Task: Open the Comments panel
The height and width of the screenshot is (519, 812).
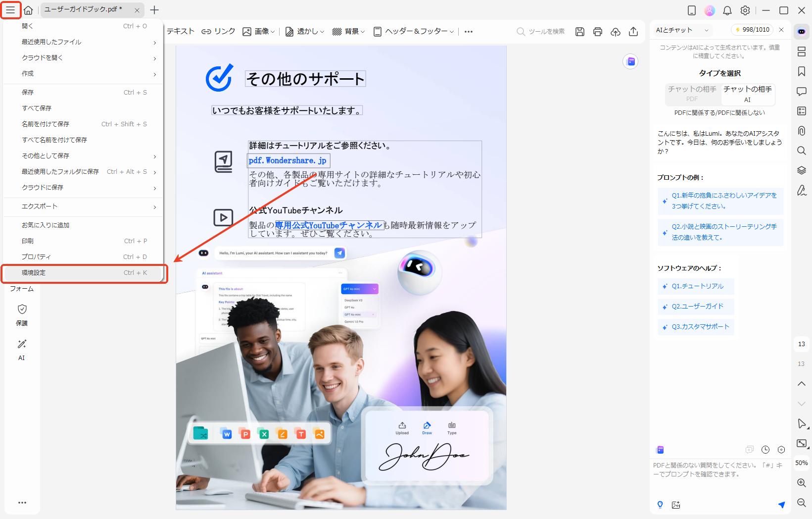Action: 802,91
